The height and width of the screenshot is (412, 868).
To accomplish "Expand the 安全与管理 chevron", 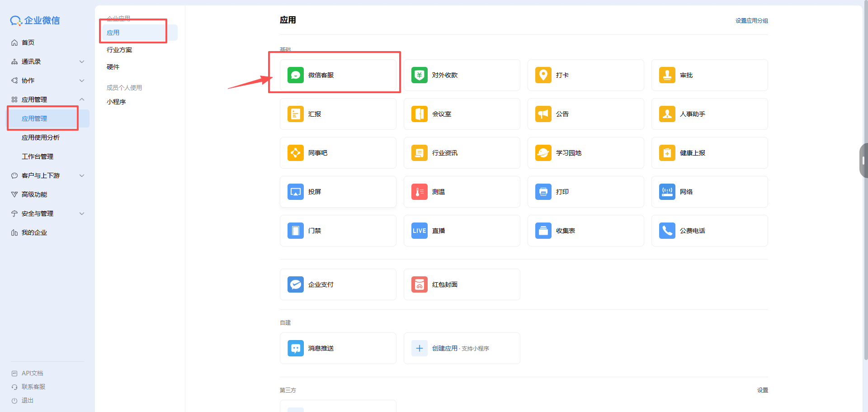I will coord(82,213).
